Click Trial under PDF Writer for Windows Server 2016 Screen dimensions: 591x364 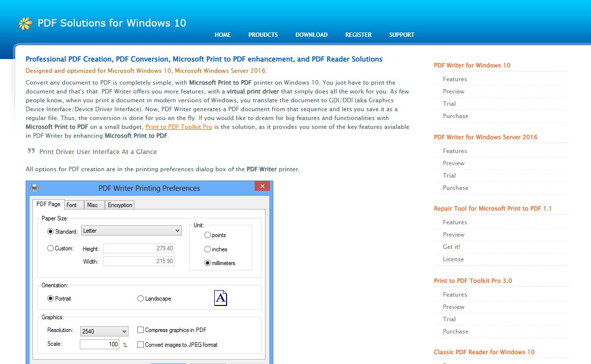(x=449, y=176)
